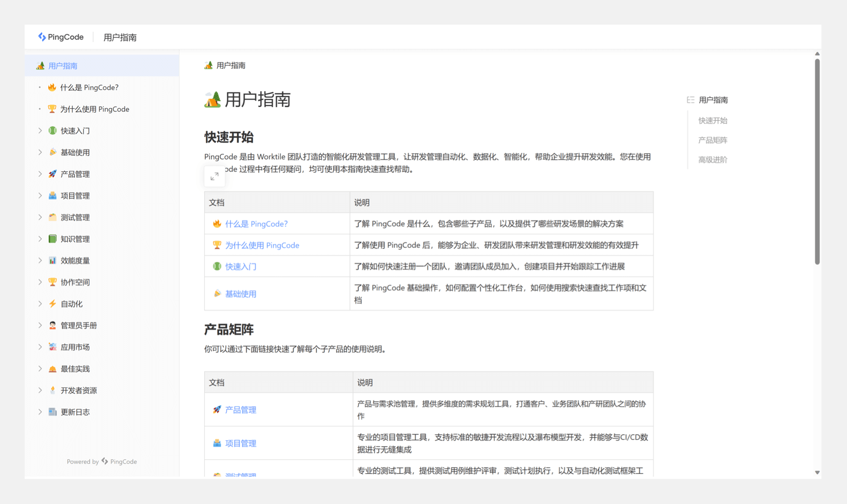Image resolution: width=847 pixels, height=504 pixels.
Task: Click the chart icon beside 效能度量
Action: 52,261
